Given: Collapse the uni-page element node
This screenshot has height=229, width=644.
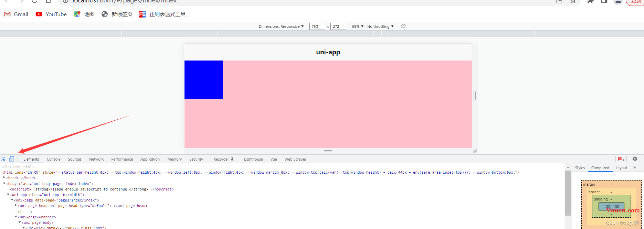Looking at the screenshot, I should pos(12,200).
